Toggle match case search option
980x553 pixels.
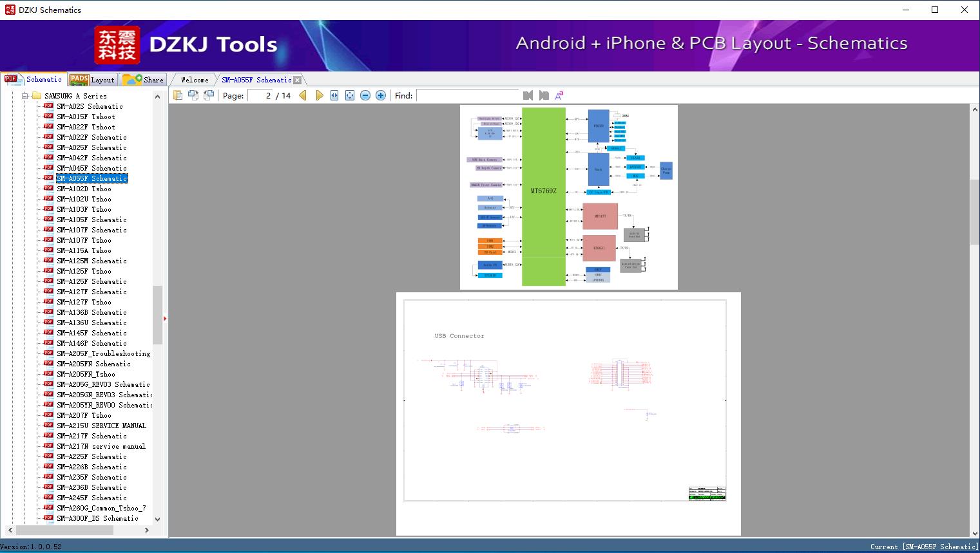(x=559, y=95)
